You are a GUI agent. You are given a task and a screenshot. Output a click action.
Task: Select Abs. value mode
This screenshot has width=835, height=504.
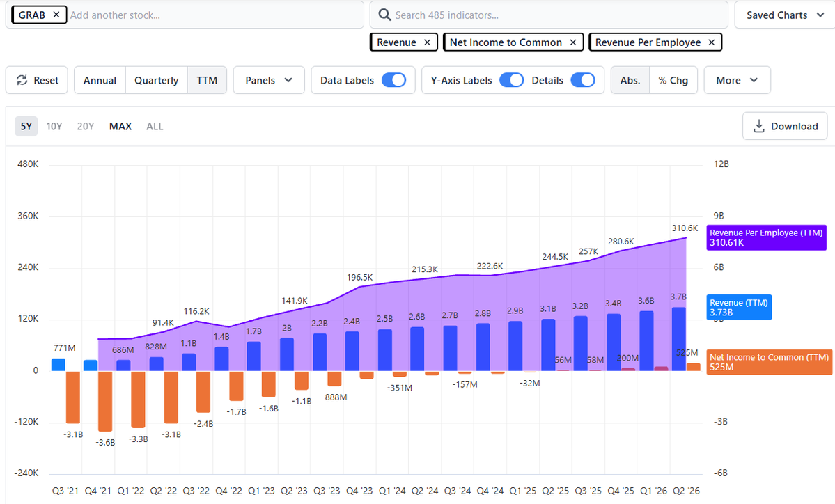pyautogui.click(x=630, y=80)
